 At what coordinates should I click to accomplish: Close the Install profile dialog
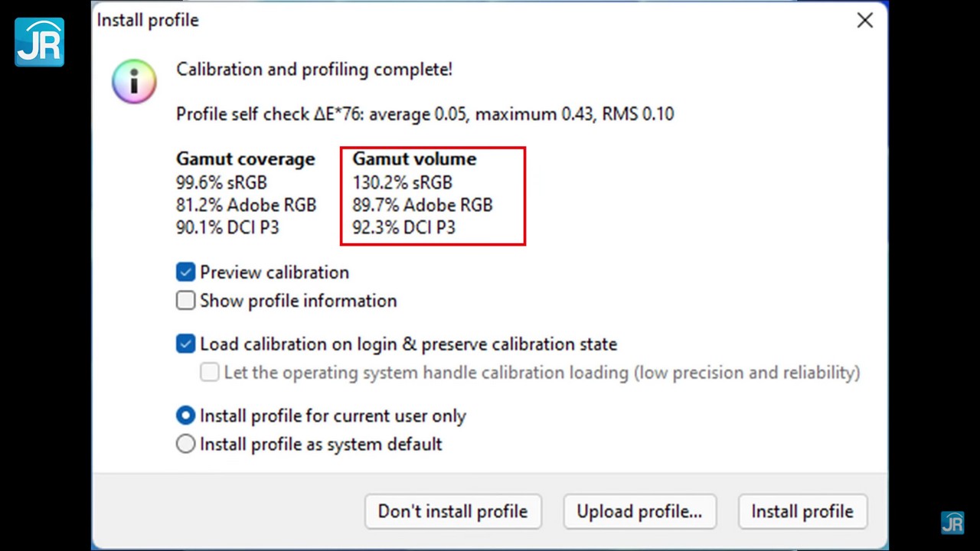(x=864, y=21)
